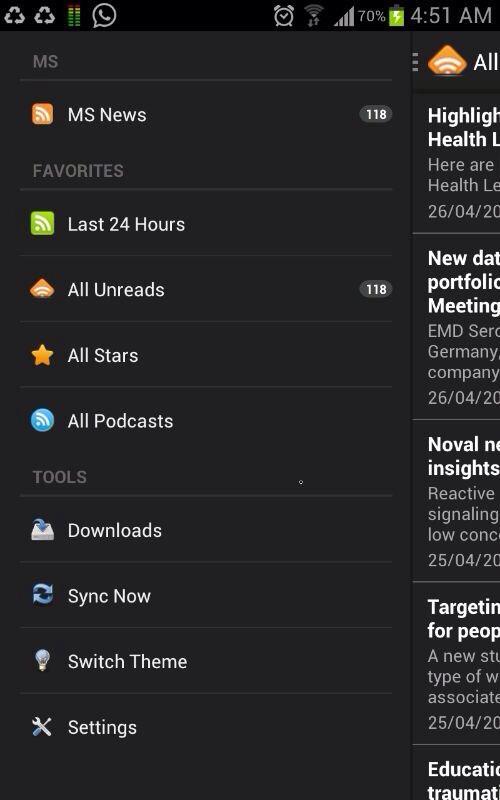The image size is (500, 800).
Task: Choose Switch Theme text in Tools
Action: [x=128, y=661]
